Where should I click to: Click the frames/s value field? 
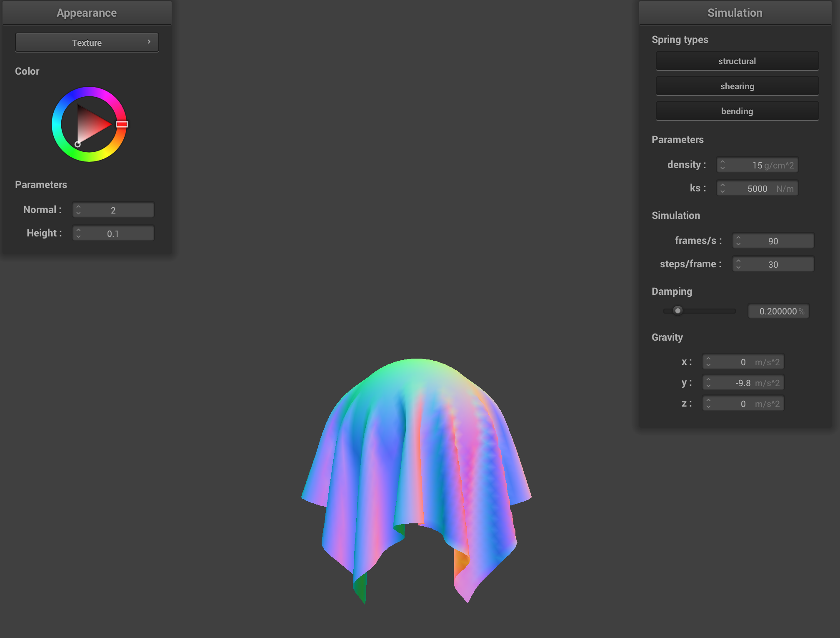tap(773, 241)
